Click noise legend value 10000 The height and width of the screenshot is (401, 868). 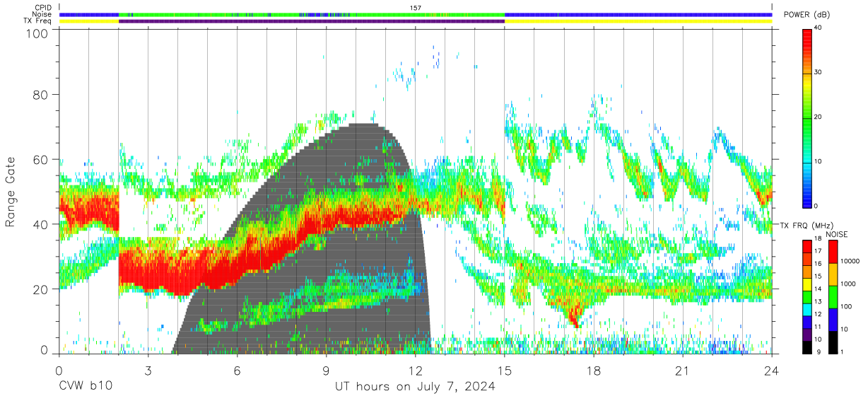click(x=850, y=261)
